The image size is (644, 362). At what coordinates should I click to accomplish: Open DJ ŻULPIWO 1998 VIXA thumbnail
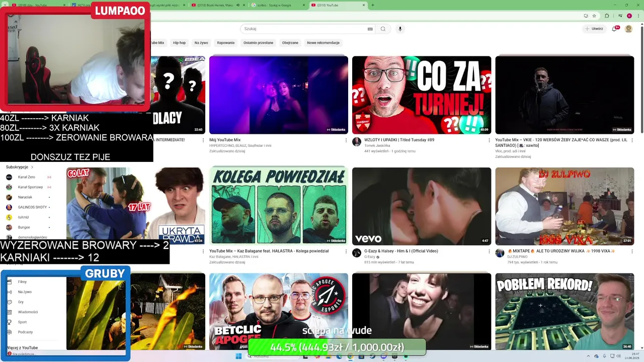tap(565, 206)
